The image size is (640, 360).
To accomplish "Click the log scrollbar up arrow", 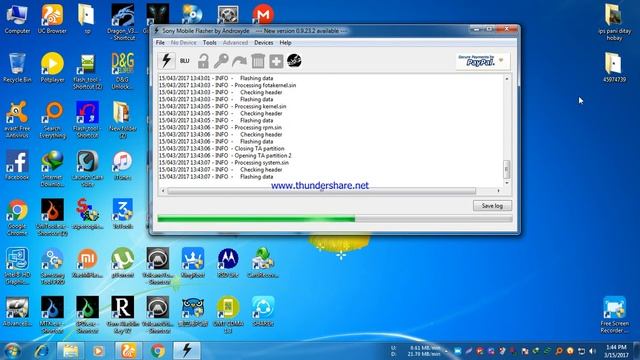I will pyautogui.click(x=507, y=78).
